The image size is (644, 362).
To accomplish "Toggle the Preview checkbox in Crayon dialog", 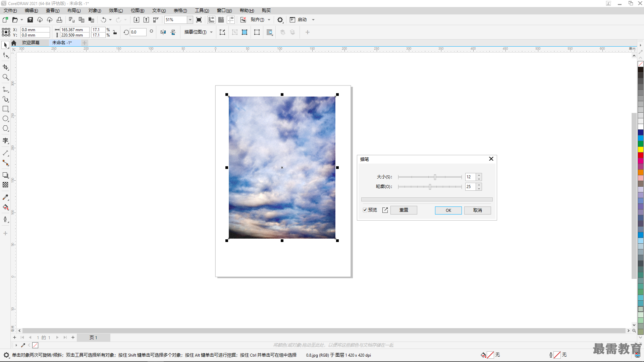I will [365, 210].
